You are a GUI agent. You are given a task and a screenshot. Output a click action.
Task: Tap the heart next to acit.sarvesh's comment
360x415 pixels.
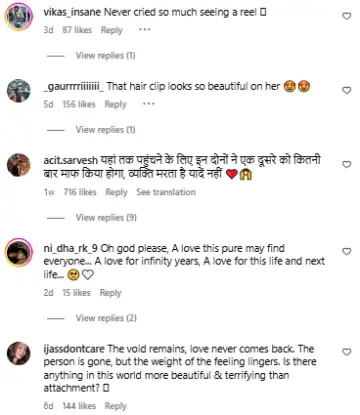pos(347,164)
